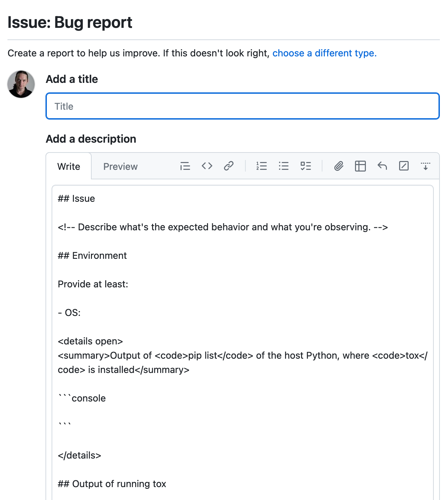Open slash commands icon in toolbar
The image size is (448, 500).
pyautogui.click(x=404, y=166)
